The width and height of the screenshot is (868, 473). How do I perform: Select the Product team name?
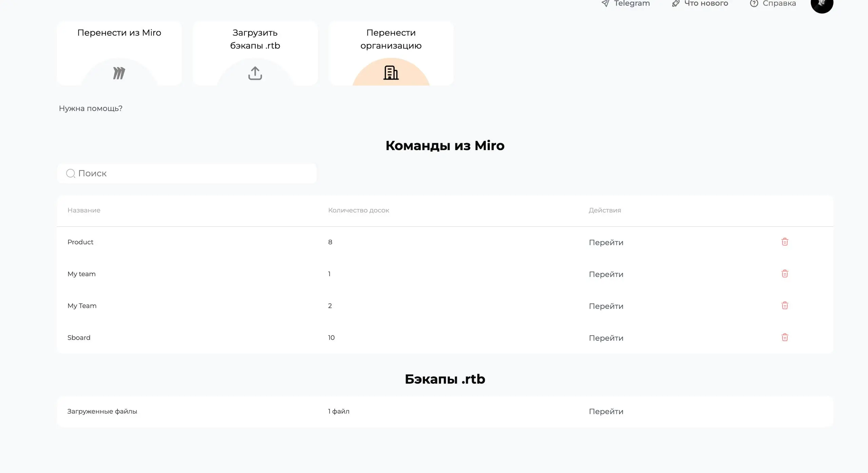pyautogui.click(x=80, y=242)
